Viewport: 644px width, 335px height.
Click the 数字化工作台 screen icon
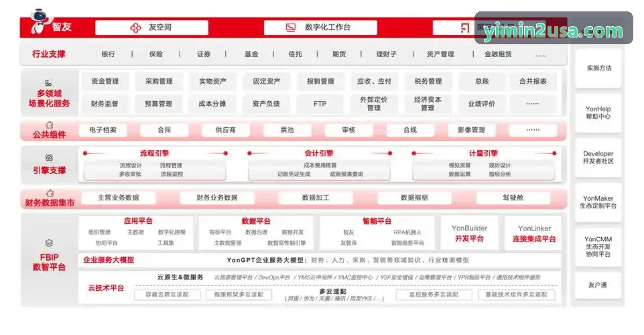tap(291, 27)
